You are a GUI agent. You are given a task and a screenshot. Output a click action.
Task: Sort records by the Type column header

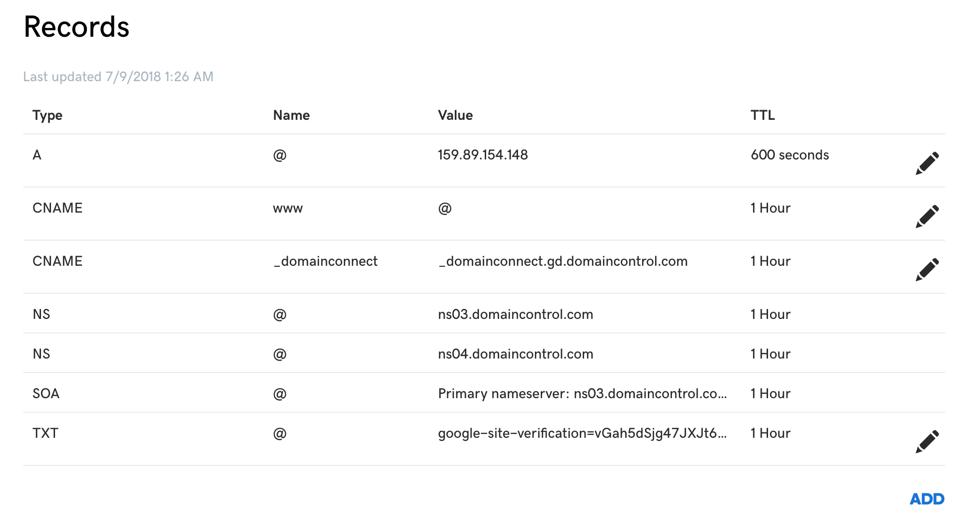pos(47,115)
